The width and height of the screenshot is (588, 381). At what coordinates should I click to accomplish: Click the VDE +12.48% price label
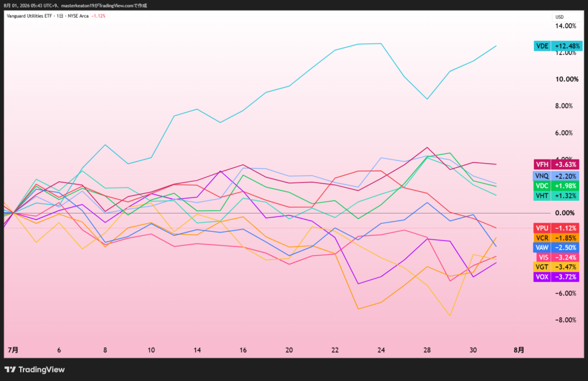click(558, 46)
